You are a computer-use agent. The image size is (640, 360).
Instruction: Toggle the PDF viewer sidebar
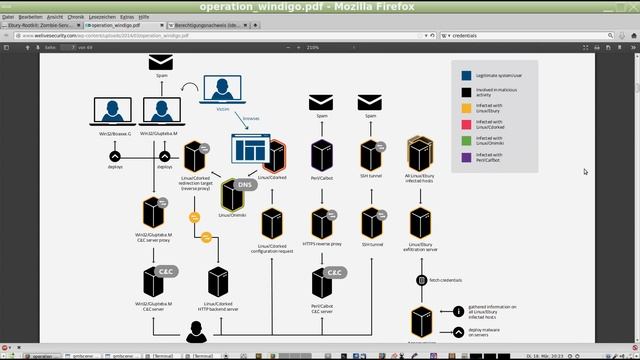coord(6,47)
